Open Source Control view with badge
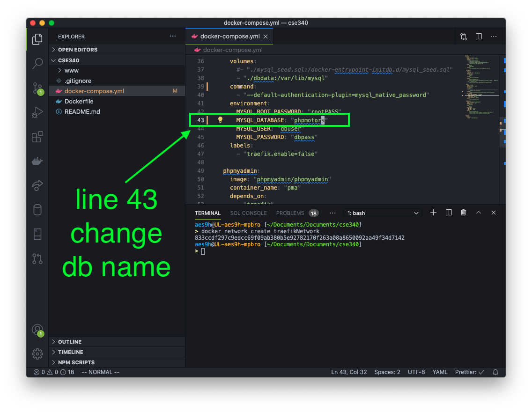This screenshot has height=412, width=532. pyautogui.click(x=37, y=88)
